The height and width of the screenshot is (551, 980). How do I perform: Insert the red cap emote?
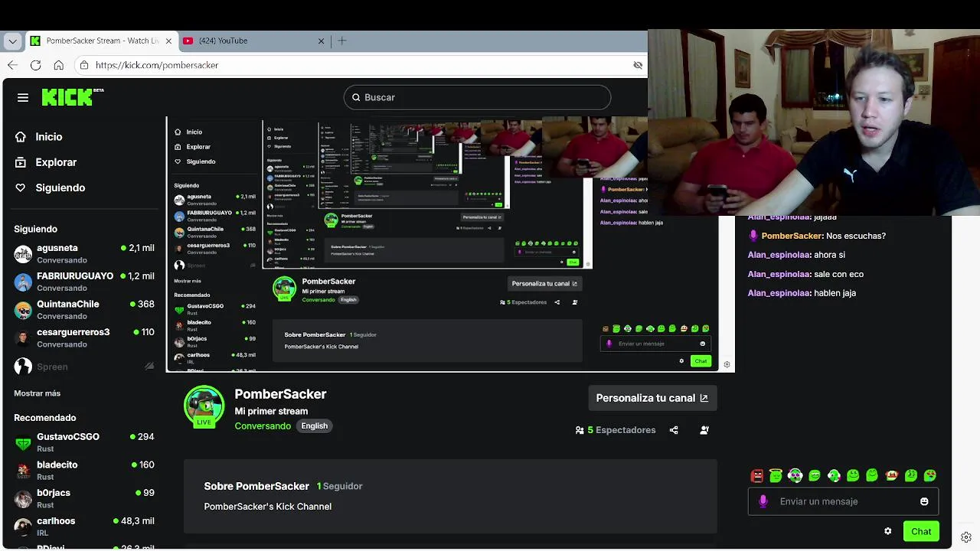891,475
